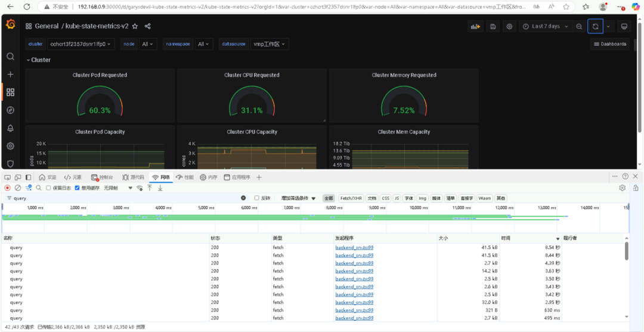Open the Dashboards links button
This screenshot has height=332, width=644.
[610, 44]
